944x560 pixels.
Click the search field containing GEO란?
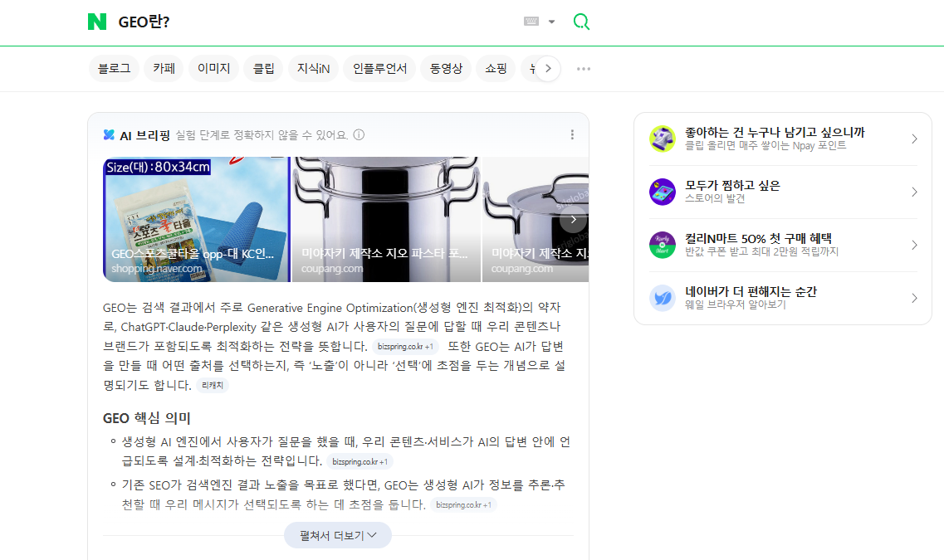click(313, 22)
